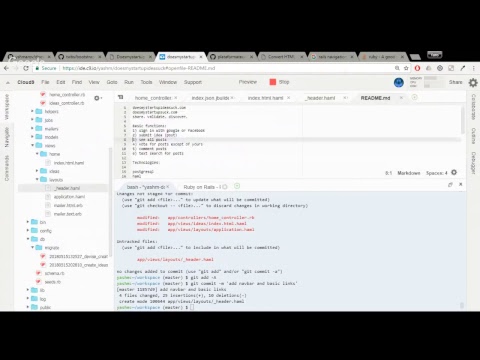Open the Navigate side panel
Image resolution: width=480 pixels, height=360 pixels.
(7, 137)
